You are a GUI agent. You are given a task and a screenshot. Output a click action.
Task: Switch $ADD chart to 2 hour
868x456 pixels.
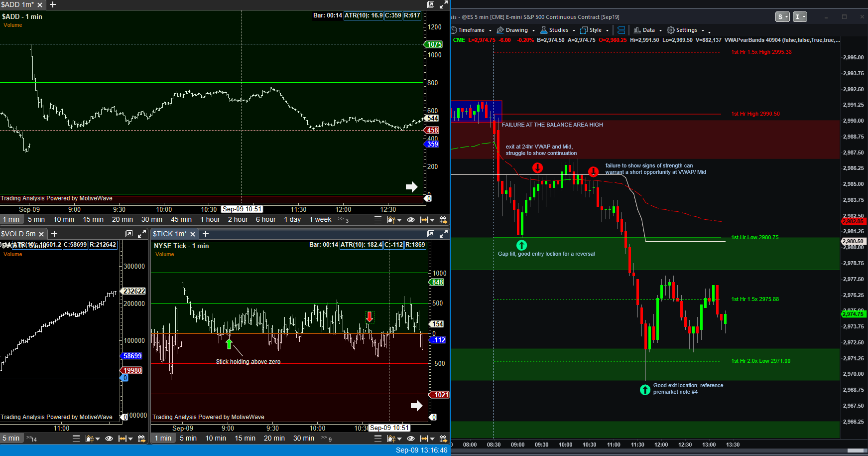pyautogui.click(x=238, y=220)
